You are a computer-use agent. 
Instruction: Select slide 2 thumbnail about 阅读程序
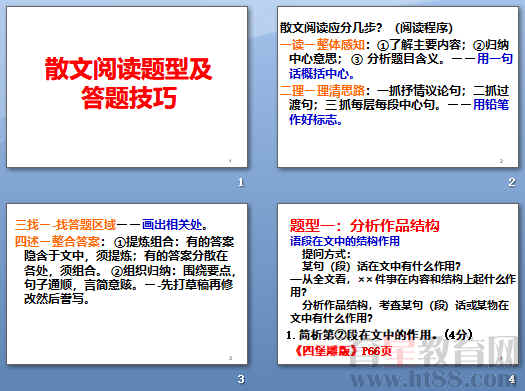(x=398, y=87)
